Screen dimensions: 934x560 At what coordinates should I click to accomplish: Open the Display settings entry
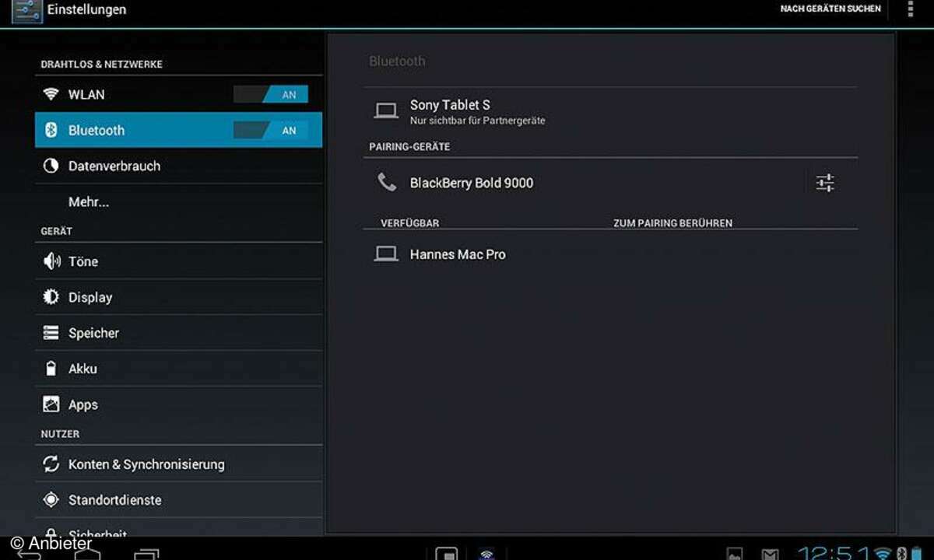coord(178,297)
